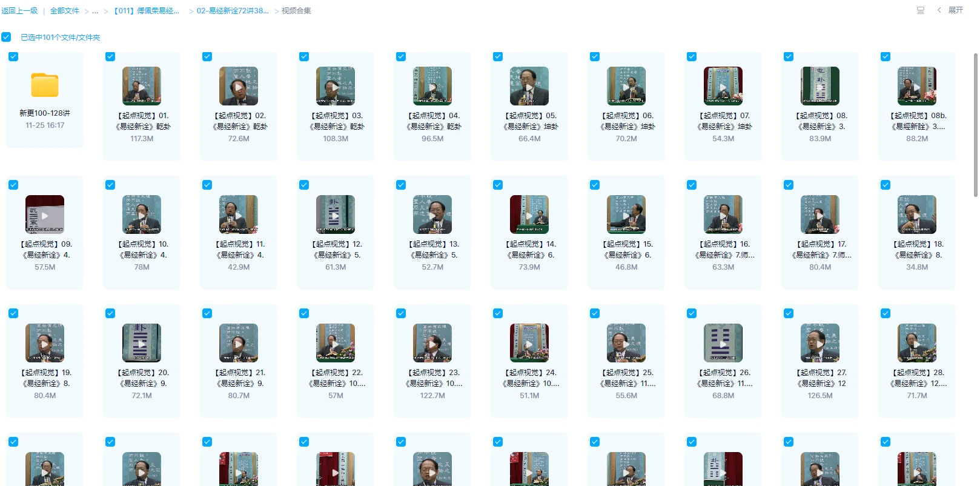Play video thumbnail 19.
The image size is (980, 486).
(45, 343)
